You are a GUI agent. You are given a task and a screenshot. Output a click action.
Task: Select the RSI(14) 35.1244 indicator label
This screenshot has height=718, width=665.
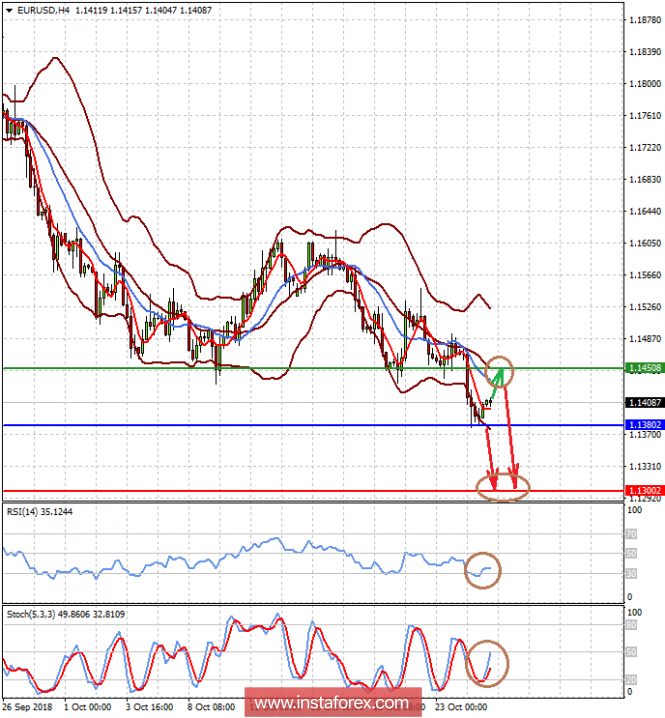(39, 512)
